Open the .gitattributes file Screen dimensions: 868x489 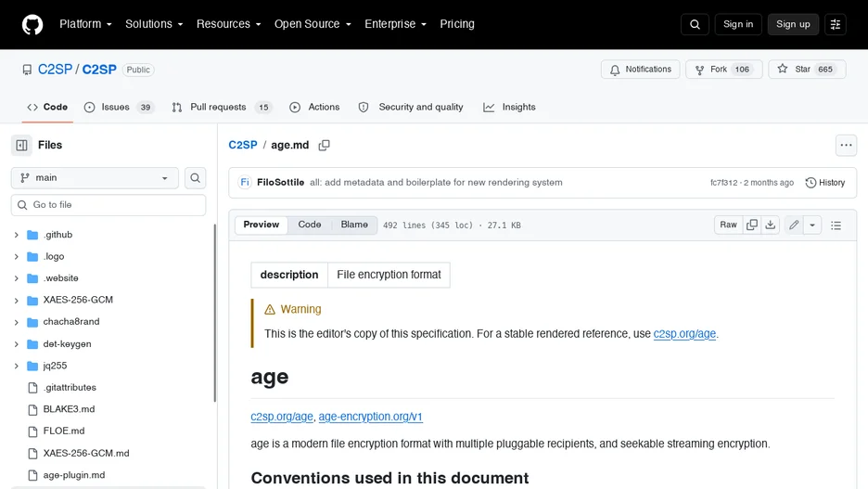[x=70, y=388]
